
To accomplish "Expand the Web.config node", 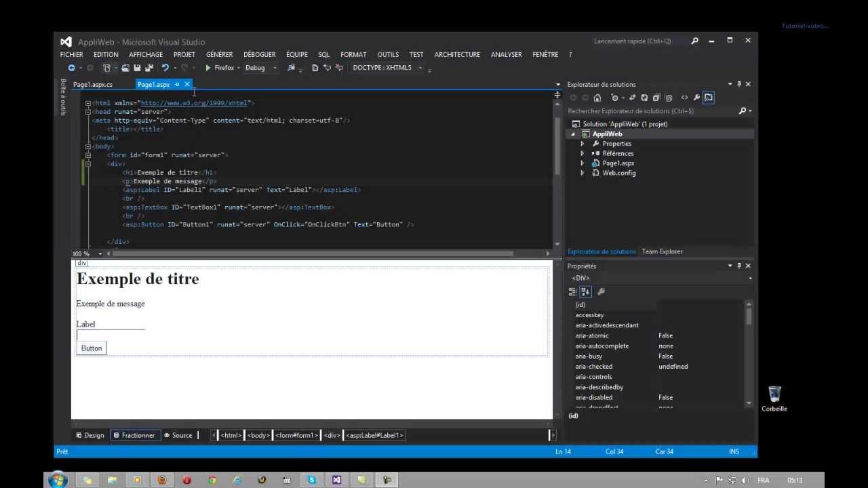I will [x=583, y=173].
